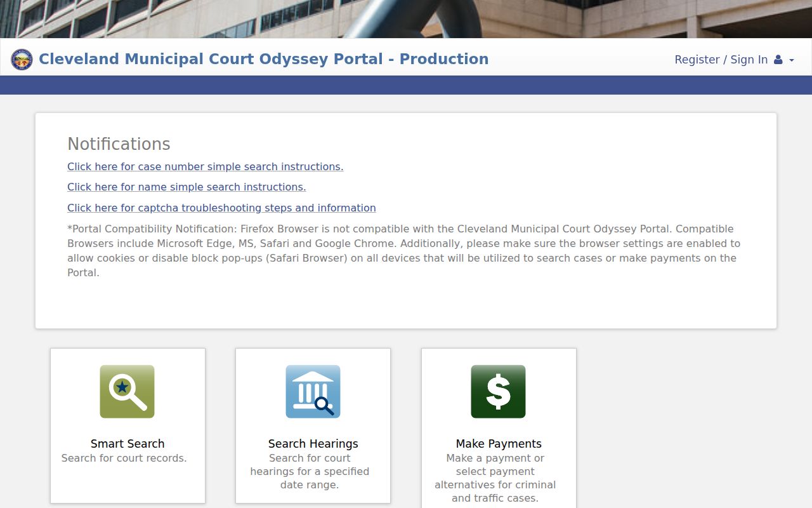Open the Make Payments dollar icon

pyautogui.click(x=498, y=392)
